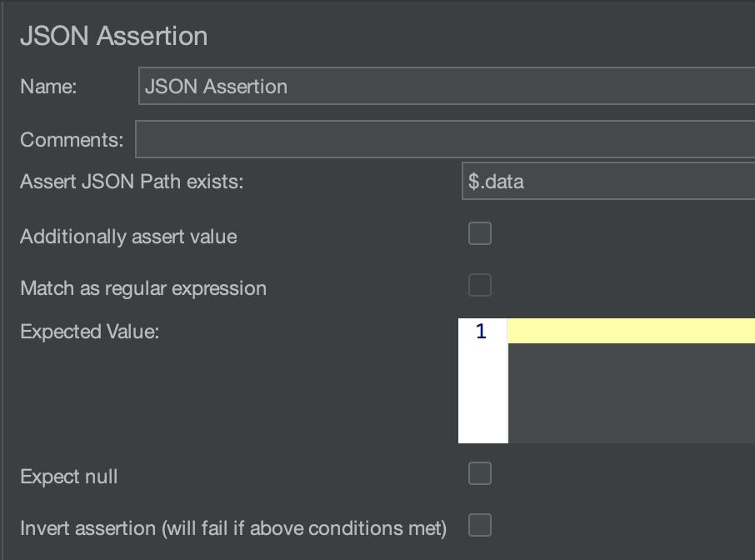Click the dark empty area below editor's first line
755x560 pixels.
[x=631, y=392]
